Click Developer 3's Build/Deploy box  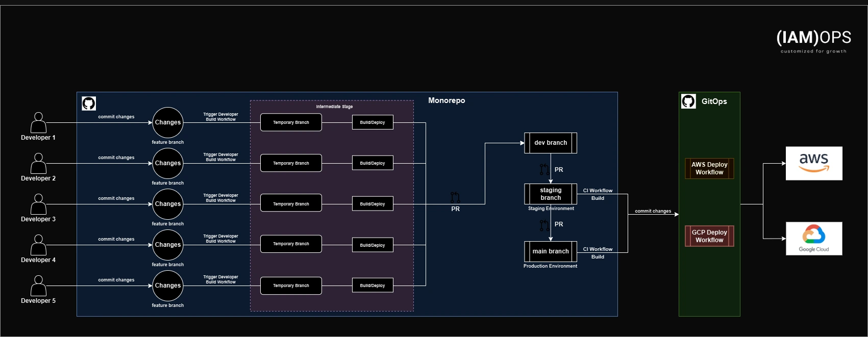coord(373,204)
